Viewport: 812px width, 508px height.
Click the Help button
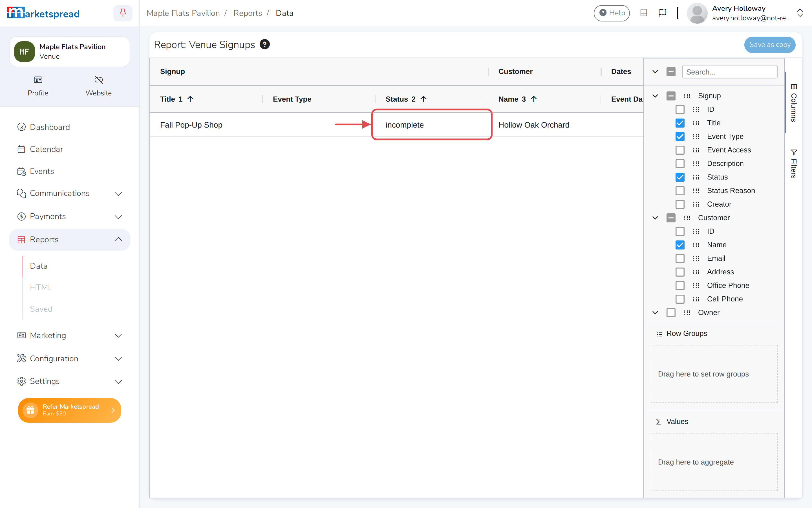[x=612, y=13]
